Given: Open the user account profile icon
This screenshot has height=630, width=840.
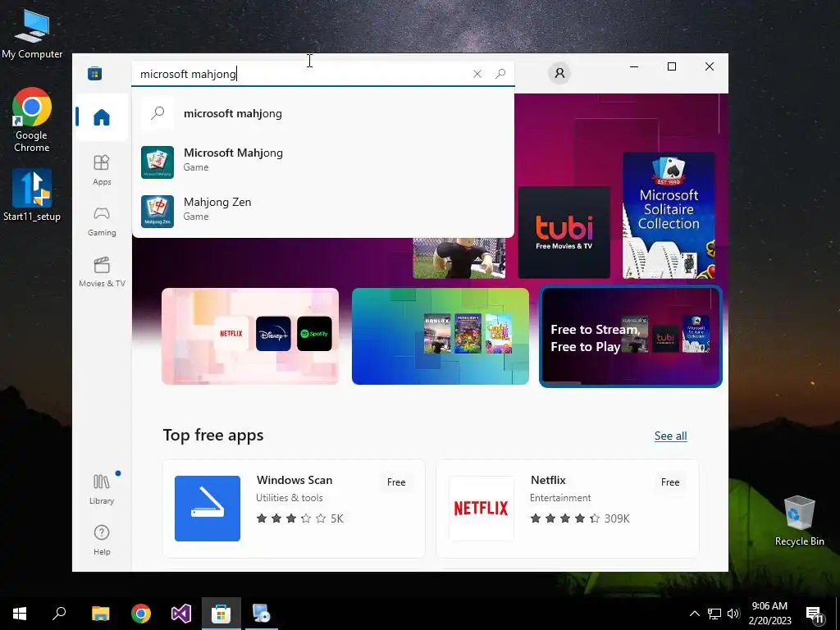Looking at the screenshot, I should tap(559, 73).
